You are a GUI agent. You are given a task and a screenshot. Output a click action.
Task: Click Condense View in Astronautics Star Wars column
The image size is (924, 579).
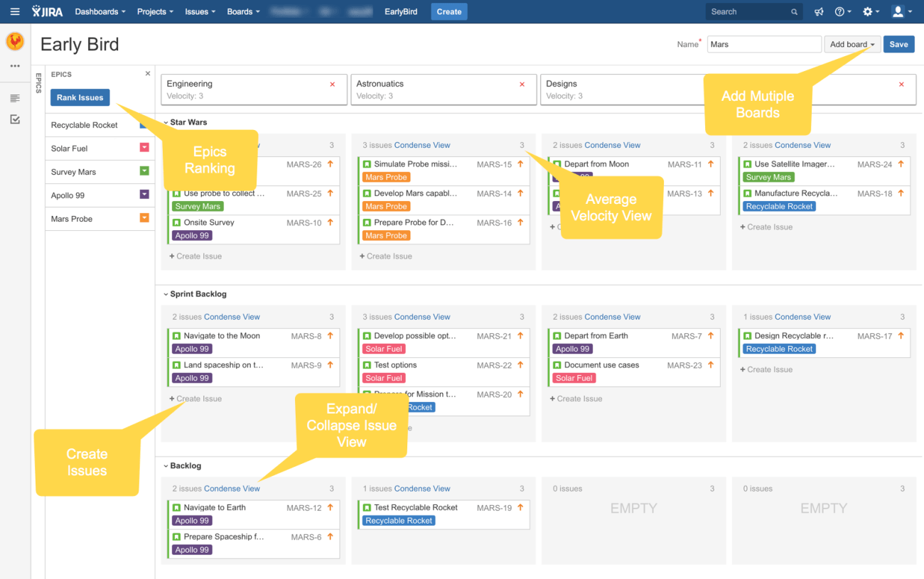422,145
